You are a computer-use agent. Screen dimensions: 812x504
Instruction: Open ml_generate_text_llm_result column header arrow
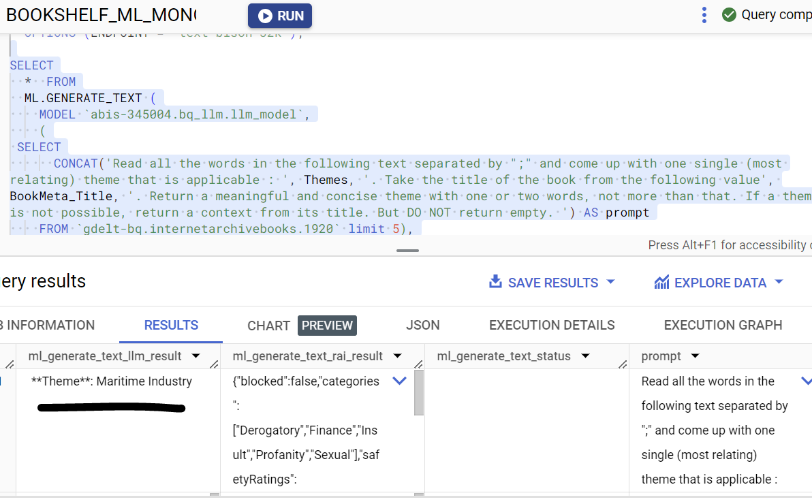coord(196,356)
